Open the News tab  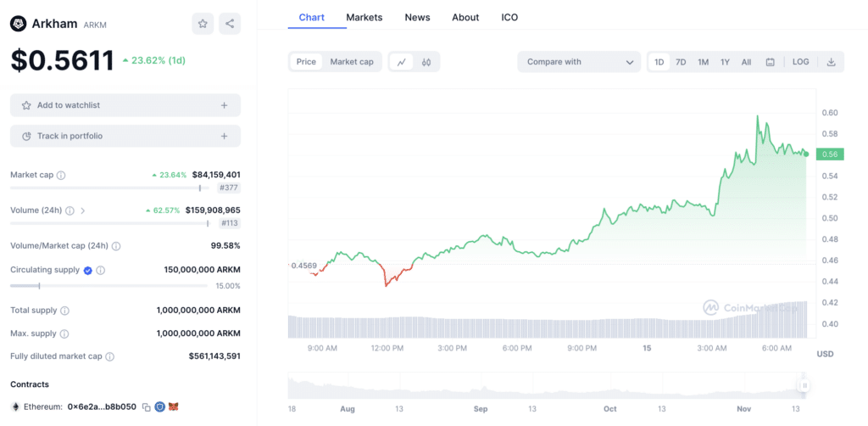[x=417, y=17]
